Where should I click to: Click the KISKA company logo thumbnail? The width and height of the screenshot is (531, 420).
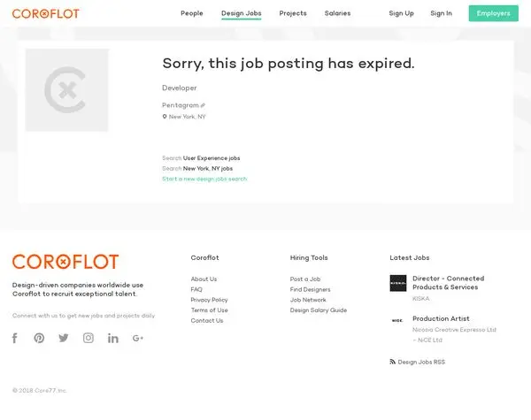(398, 283)
